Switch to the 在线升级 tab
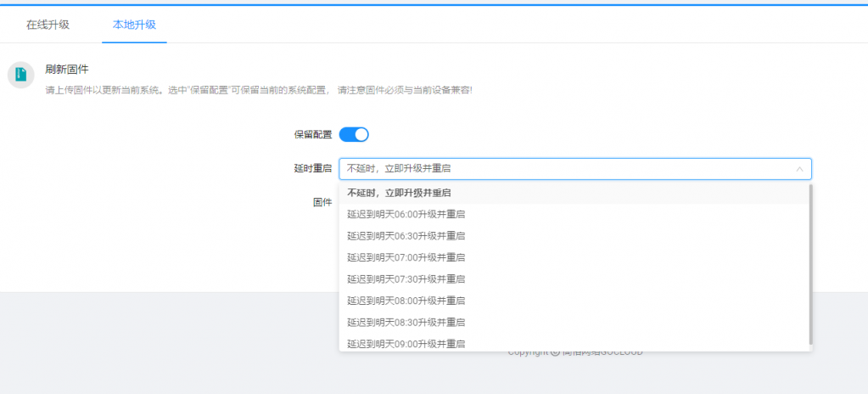The image size is (868, 394). click(48, 25)
